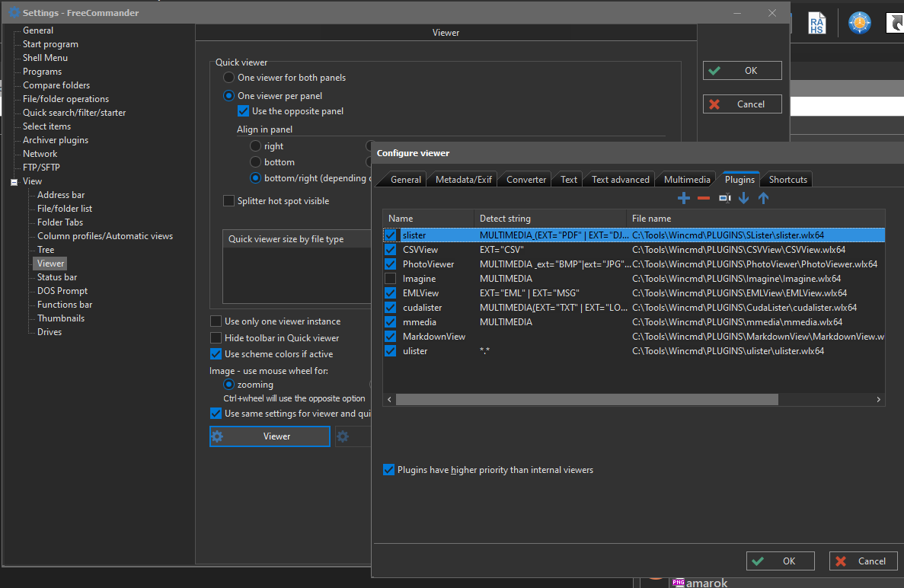Click the FreeCommander settings gear icon in title bar
This screenshot has width=904, height=588.
click(14, 12)
